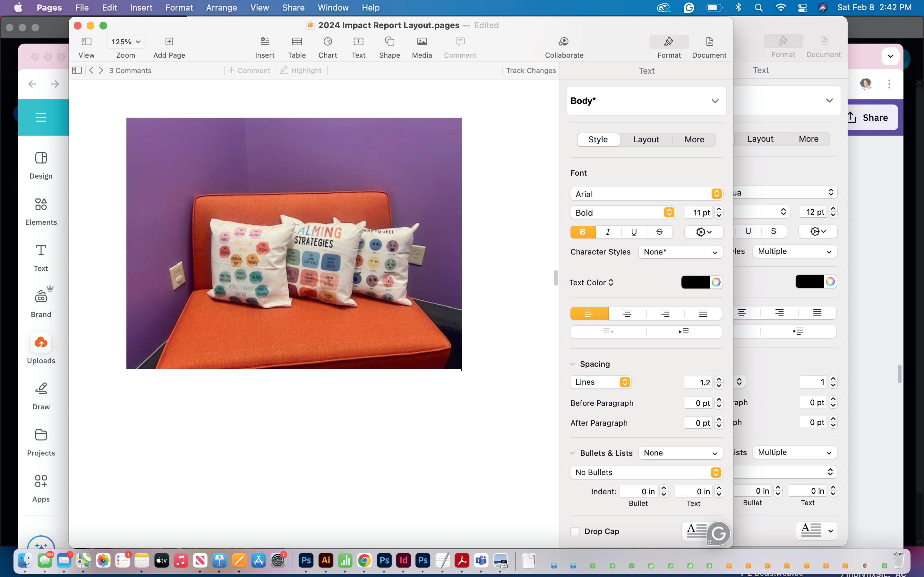Enable the Drop Cap checkbox
Viewport: 924px width, 577px height.
point(575,531)
